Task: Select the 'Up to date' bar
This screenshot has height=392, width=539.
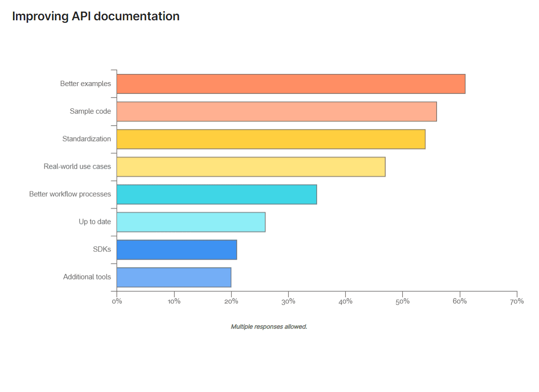Action: [x=191, y=221]
